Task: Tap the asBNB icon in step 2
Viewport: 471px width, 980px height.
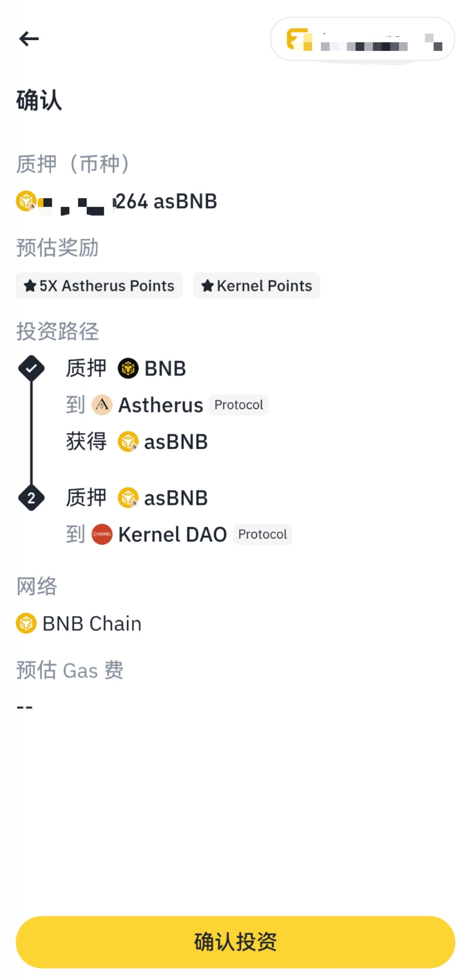Action: coord(128,498)
